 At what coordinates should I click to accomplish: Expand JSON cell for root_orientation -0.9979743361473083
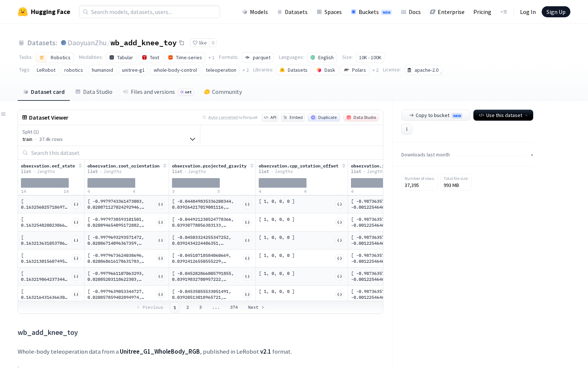[161, 204]
